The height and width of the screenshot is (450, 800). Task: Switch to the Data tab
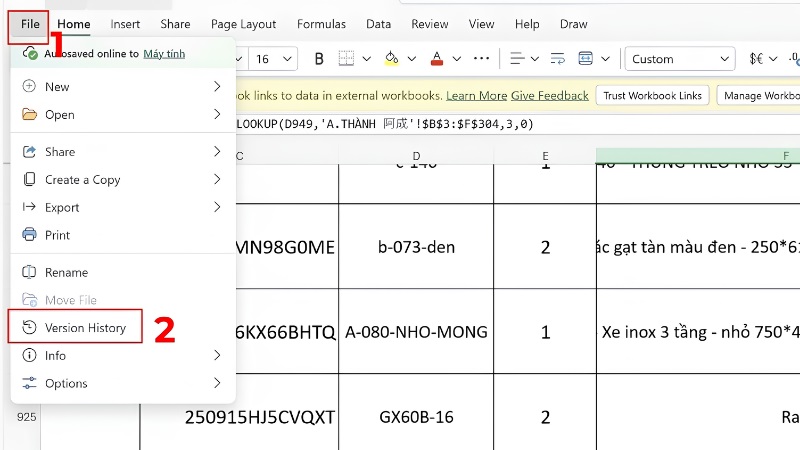point(379,24)
